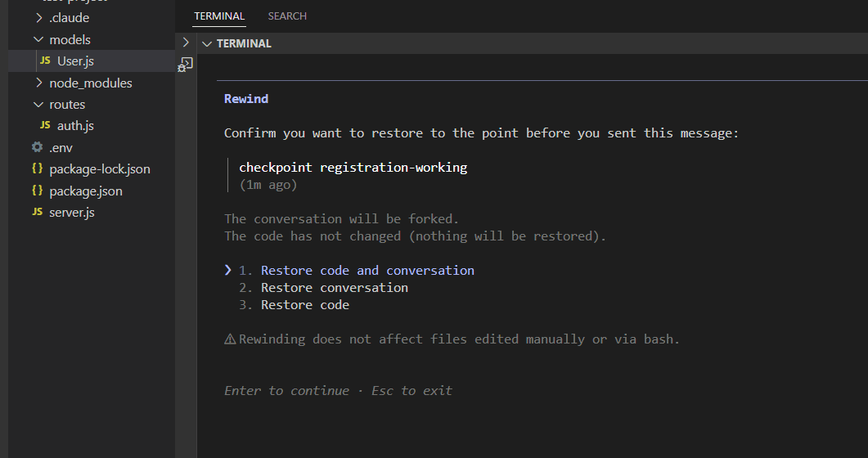Open the .env file

click(61, 148)
